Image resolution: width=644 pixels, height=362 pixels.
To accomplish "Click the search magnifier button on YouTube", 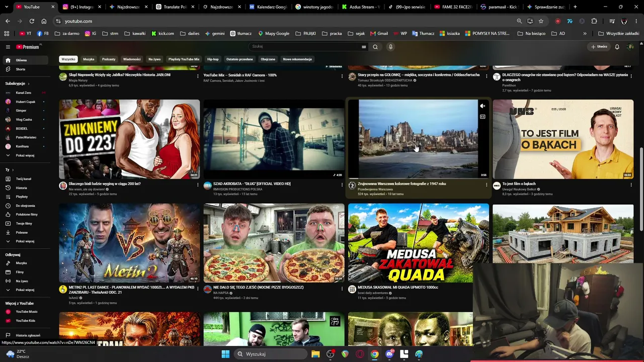I will click(375, 47).
